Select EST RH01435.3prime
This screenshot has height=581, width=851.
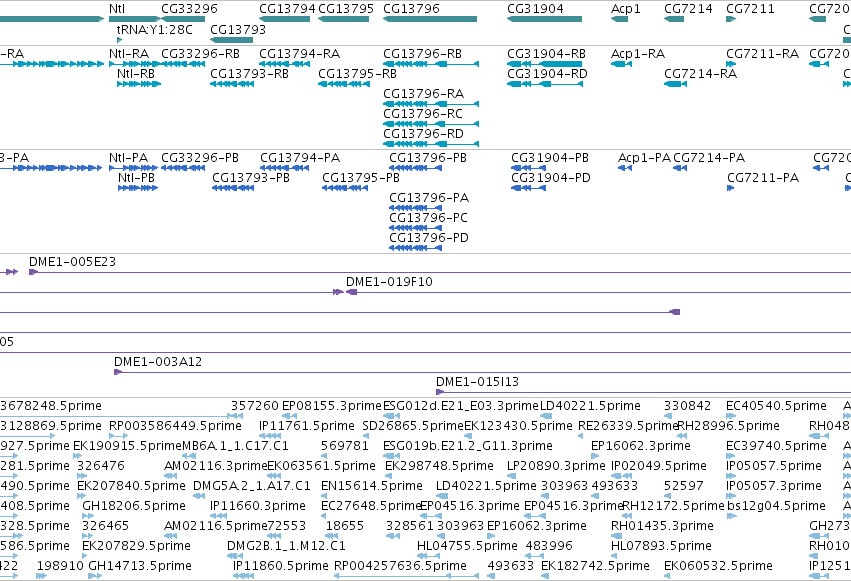(x=662, y=526)
